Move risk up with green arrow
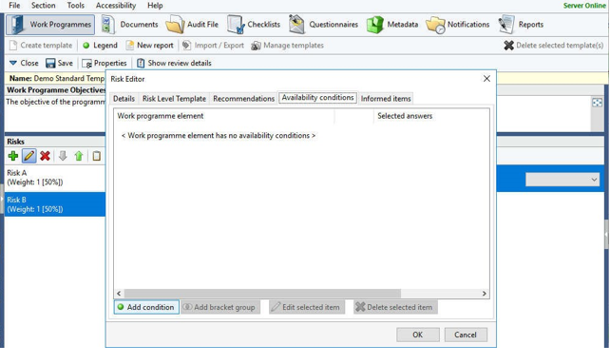 tap(79, 156)
